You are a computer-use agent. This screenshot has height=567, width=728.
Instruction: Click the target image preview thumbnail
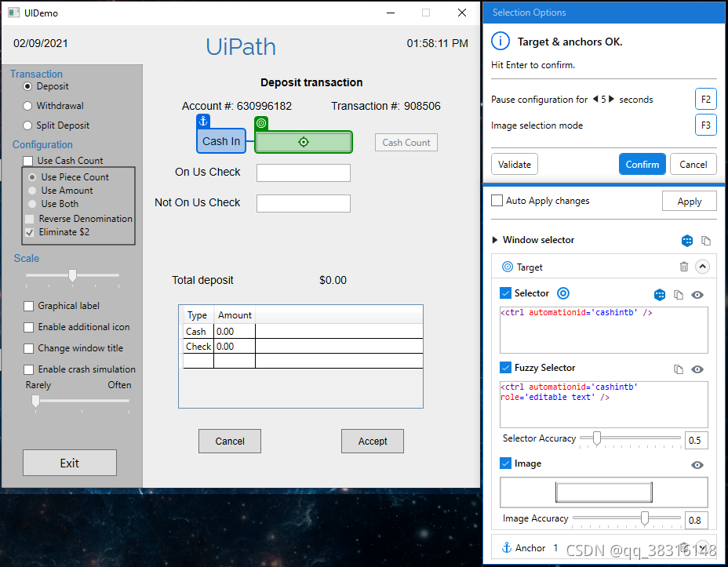tap(603, 492)
